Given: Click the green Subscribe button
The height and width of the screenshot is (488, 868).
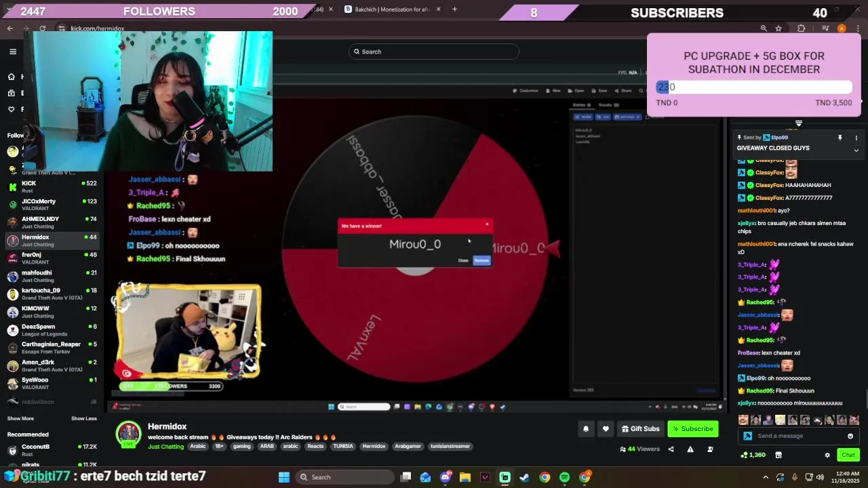Looking at the screenshot, I should point(692,428).
